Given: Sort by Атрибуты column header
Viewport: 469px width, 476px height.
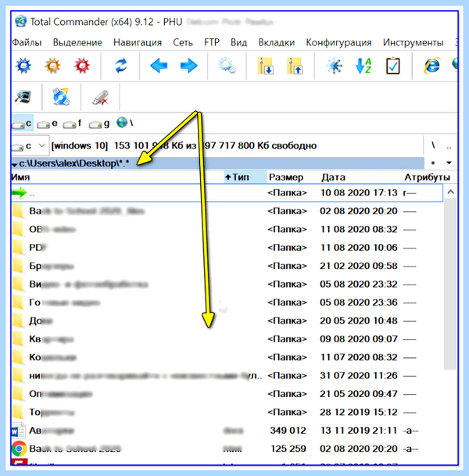Looking at the screenshot, I should (427, 177).
